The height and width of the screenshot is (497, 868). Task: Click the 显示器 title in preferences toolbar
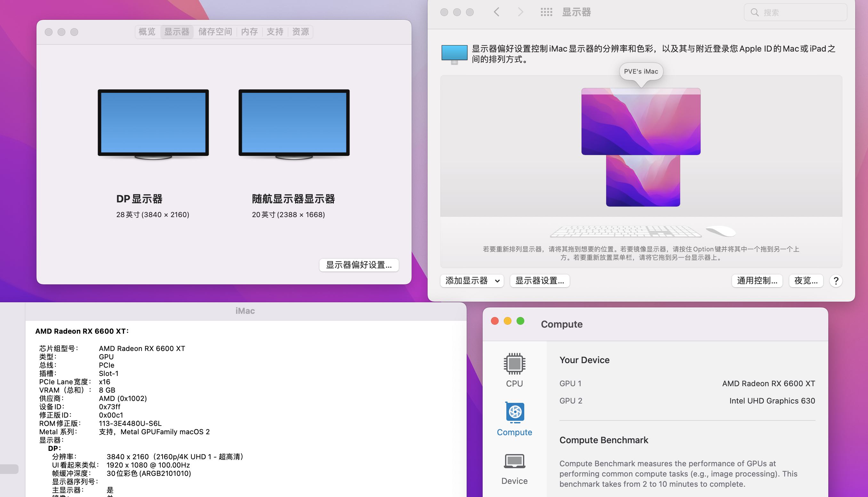pos(576,12)
